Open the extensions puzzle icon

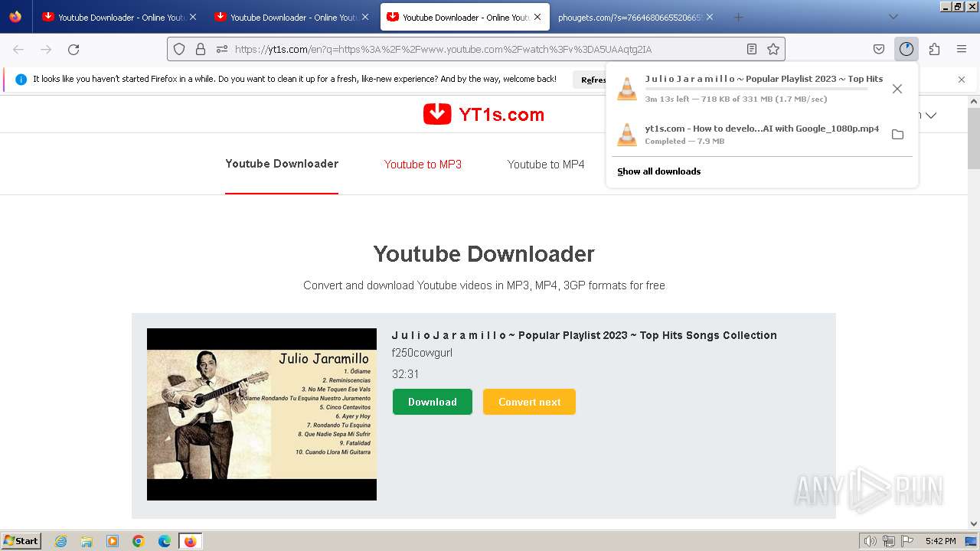point(934,49)
